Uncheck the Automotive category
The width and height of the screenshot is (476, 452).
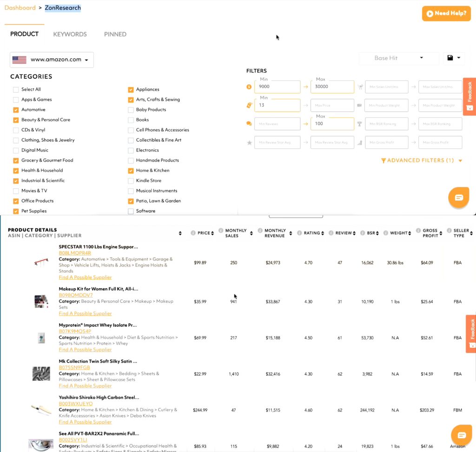pyautogui.click(x=16, y=110)
